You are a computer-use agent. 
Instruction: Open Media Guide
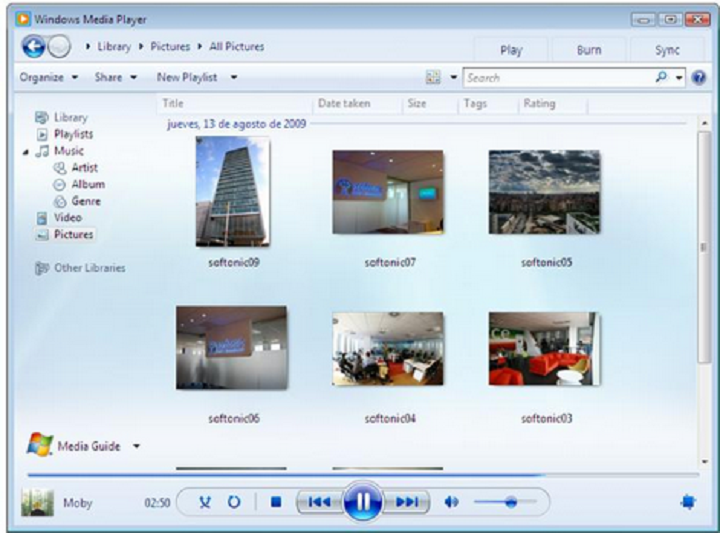coord(88,446)
